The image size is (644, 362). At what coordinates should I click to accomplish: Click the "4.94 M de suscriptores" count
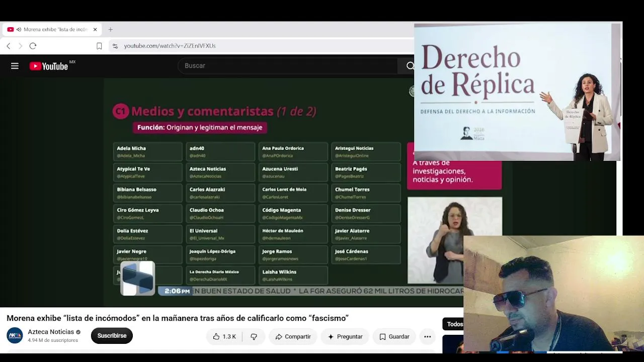point(53,340)
